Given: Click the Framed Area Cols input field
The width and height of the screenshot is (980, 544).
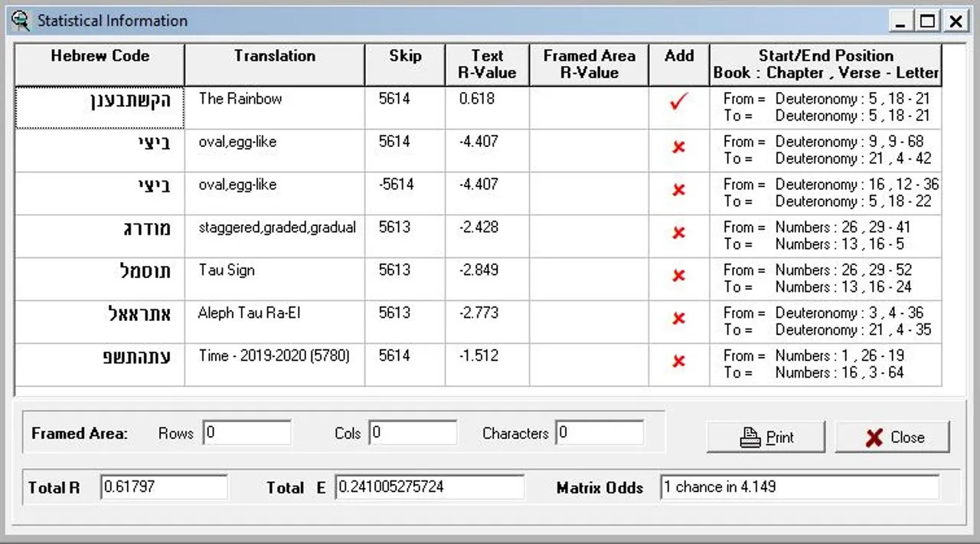Looking at the screenshot, I should [413, 433].
